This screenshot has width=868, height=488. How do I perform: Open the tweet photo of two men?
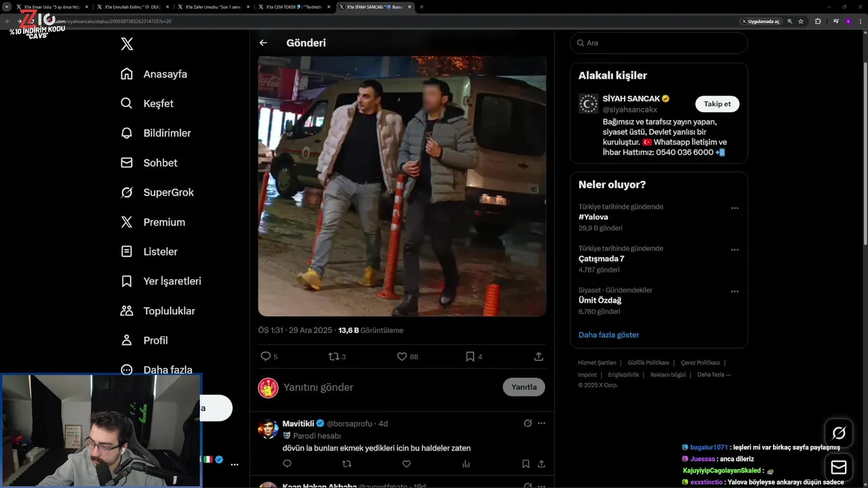click(402, 186)
